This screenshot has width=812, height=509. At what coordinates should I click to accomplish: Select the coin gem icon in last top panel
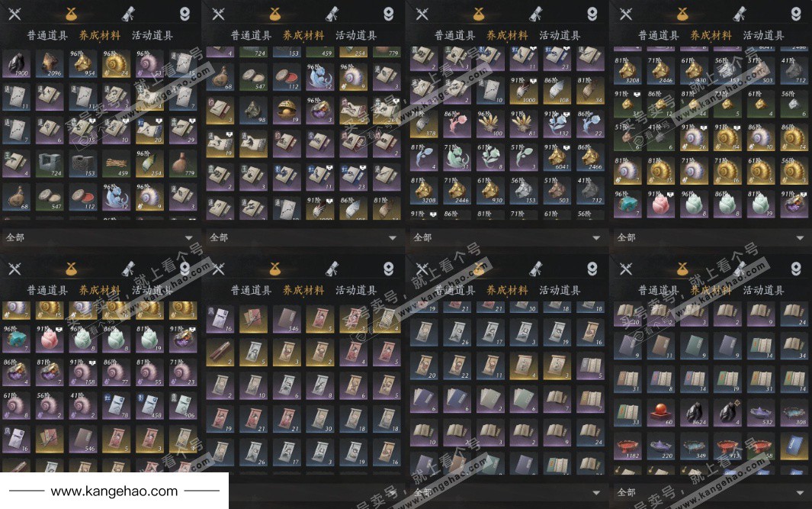pyautogui.click(x=796, y=14)
